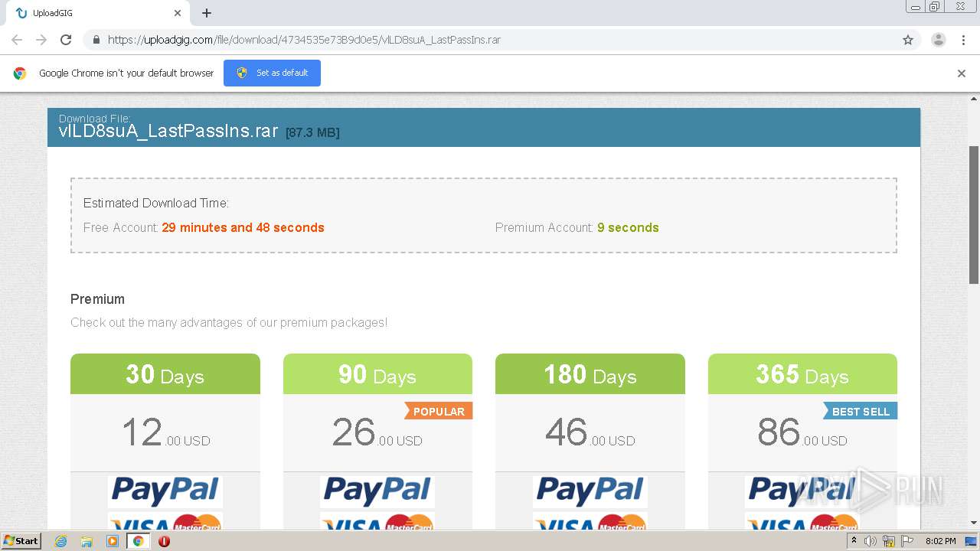The image size is (980, 551).
Task: Open the Windows Start menu
Action: [21, 540]
